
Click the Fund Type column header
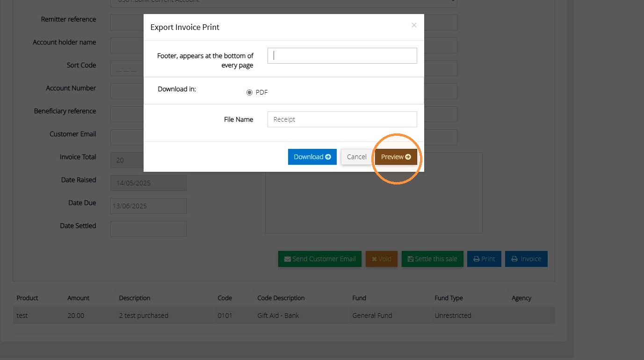coord(449,298)
